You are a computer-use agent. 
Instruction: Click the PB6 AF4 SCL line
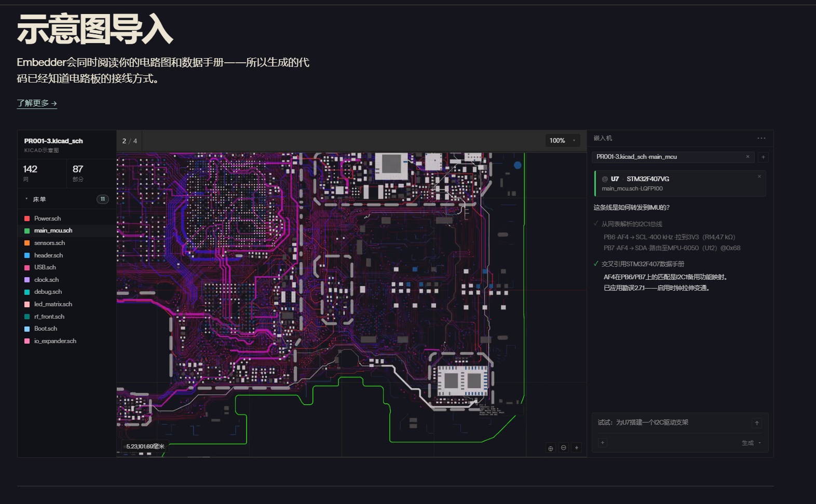click(x=669, y=237)
